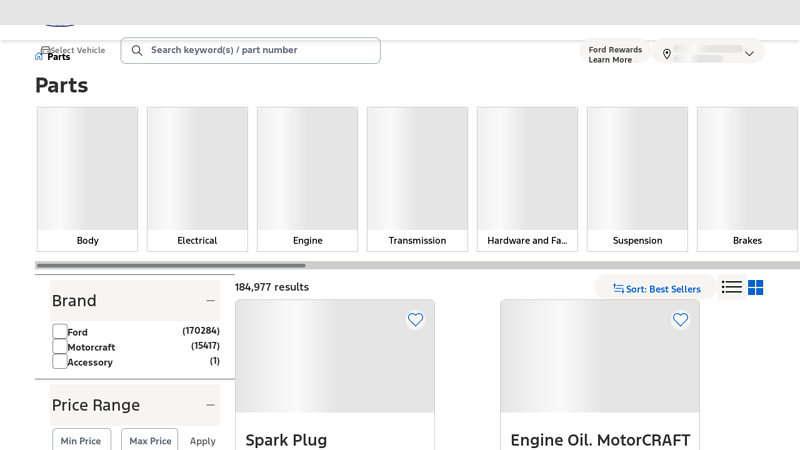
Task: Click the Apply price range button
Action: click(x=203, y=441)
